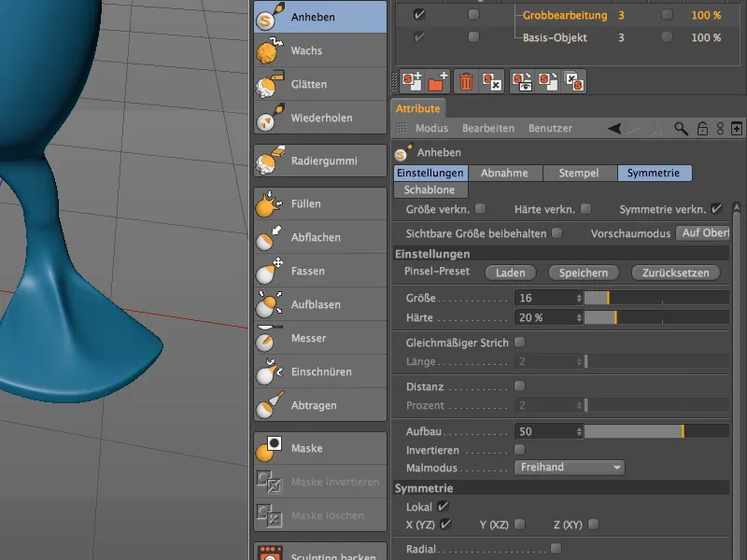
Task: Open the Stempel tab
Action: 579,173
